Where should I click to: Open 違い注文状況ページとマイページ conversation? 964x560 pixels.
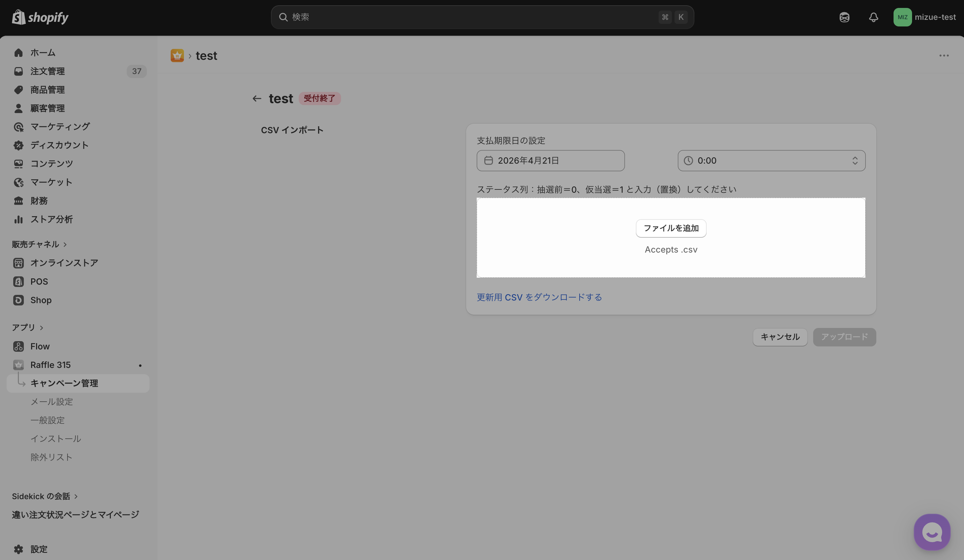(75, 515)
